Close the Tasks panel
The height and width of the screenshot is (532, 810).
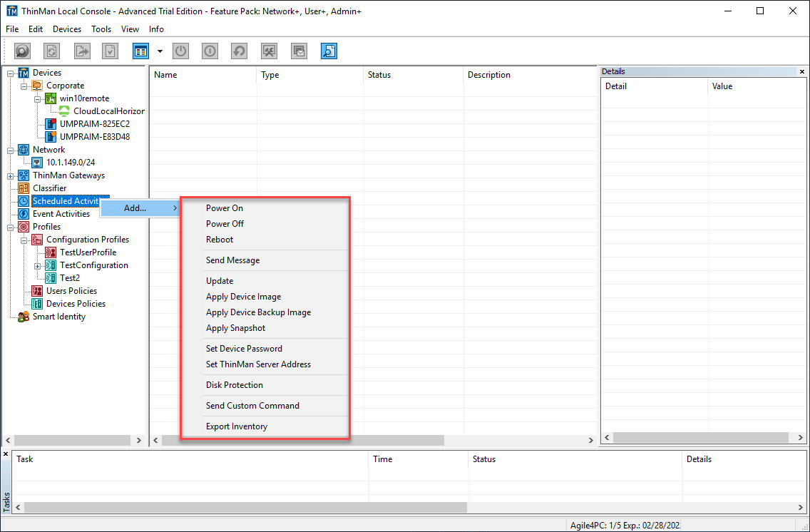tap(6, 454)
